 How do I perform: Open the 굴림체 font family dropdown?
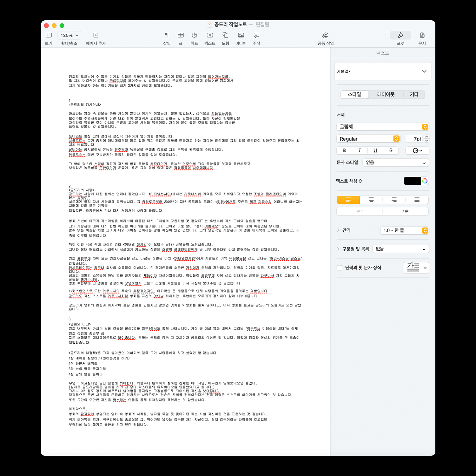pos(383,127)
